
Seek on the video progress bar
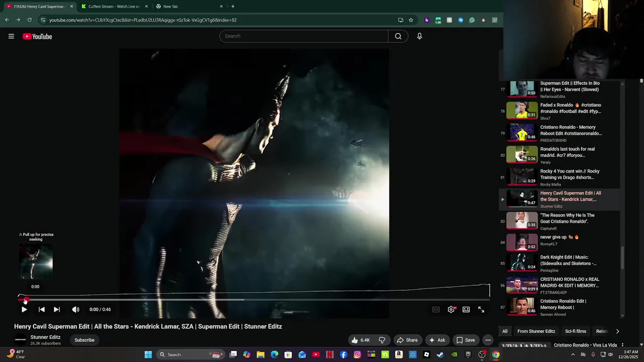point(254,300)
